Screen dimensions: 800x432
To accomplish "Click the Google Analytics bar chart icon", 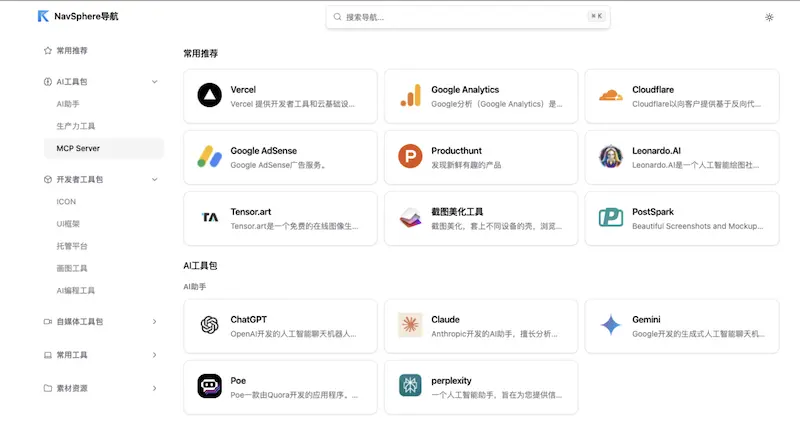I will click(411, 95).
